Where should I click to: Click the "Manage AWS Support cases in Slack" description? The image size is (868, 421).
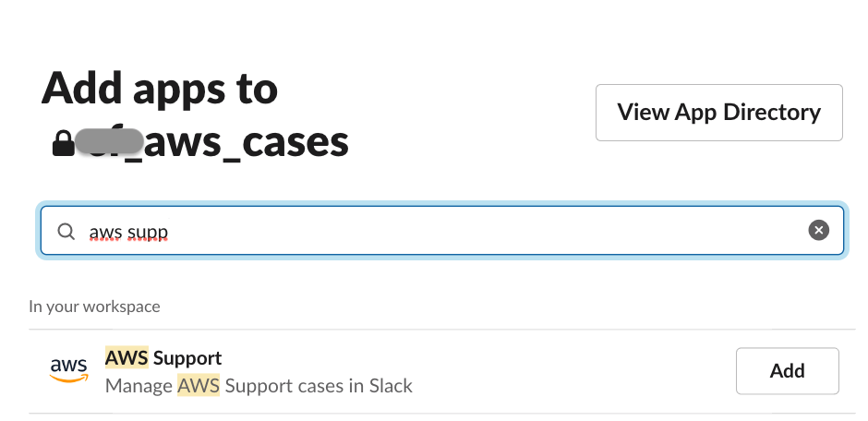tap(259, 385)
